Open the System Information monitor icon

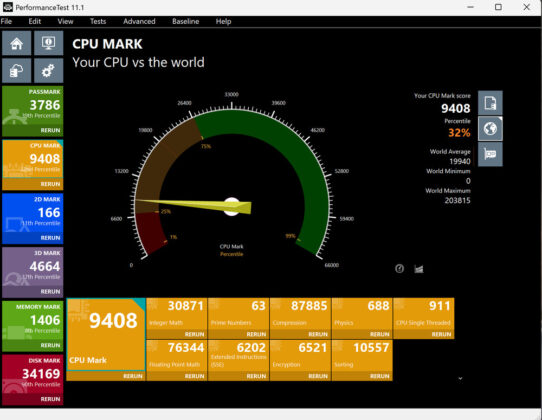[x=48, y=43]
